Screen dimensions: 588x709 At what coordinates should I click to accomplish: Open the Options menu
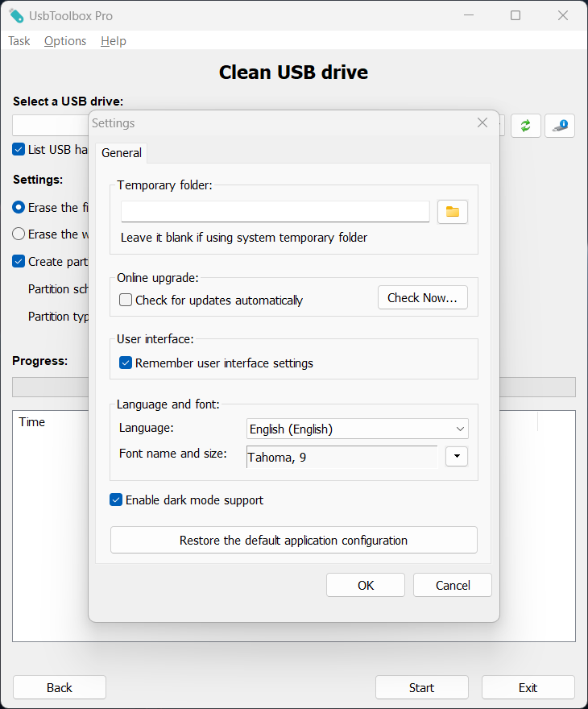pos(65,41)
